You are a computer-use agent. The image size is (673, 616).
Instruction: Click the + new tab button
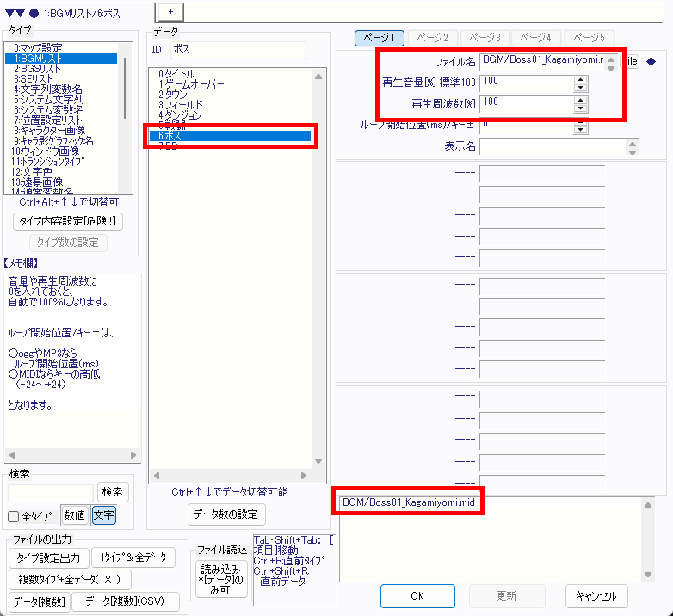[x=170, y=9]
